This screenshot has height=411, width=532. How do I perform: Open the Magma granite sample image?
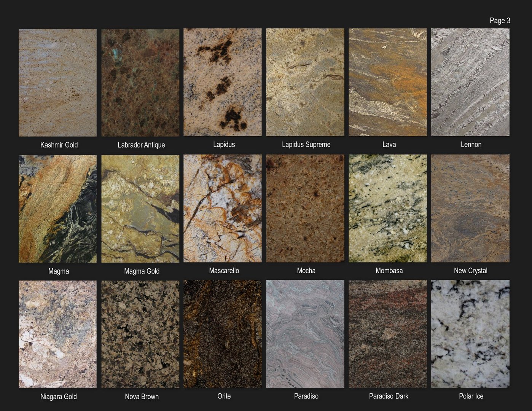tap(57, 209)
